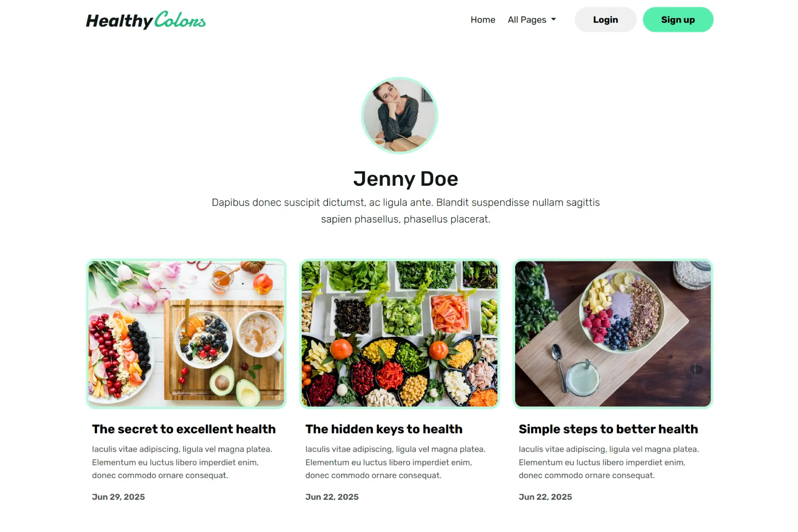Click the Jun 22, 2025 date under Simple steps
The image size is (798, 532).
click(545, 497)
